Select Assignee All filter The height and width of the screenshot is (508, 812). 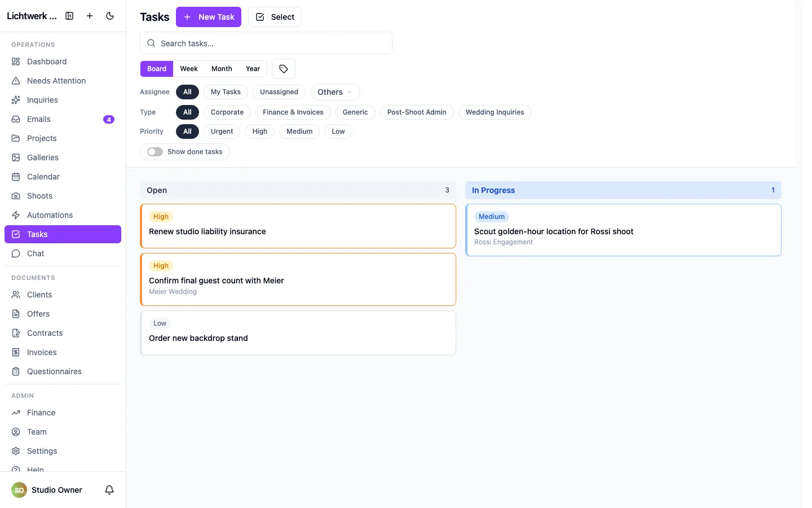pyautogui.click(x=187, y=92)
